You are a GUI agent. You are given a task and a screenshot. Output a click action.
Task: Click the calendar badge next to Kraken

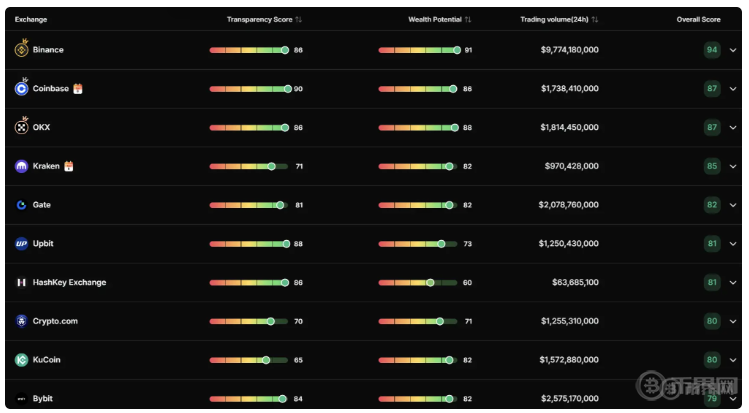(x=69, y=166)
